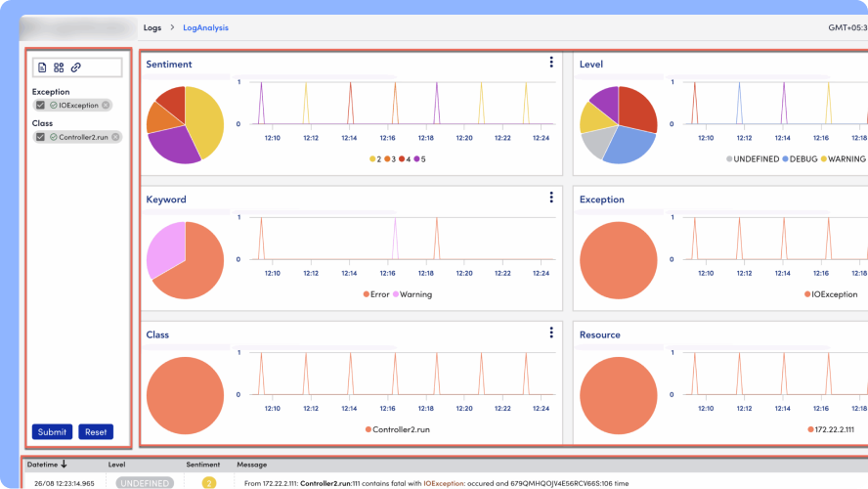
Task: Open the Sentiment widget three-dot menu
Action: pyautogui.click(x=551, y=62)
